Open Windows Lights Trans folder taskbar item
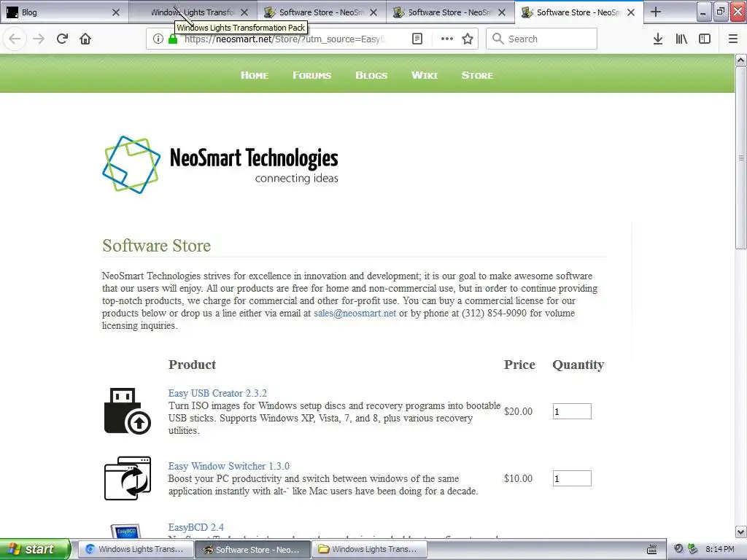 (369, 550)
